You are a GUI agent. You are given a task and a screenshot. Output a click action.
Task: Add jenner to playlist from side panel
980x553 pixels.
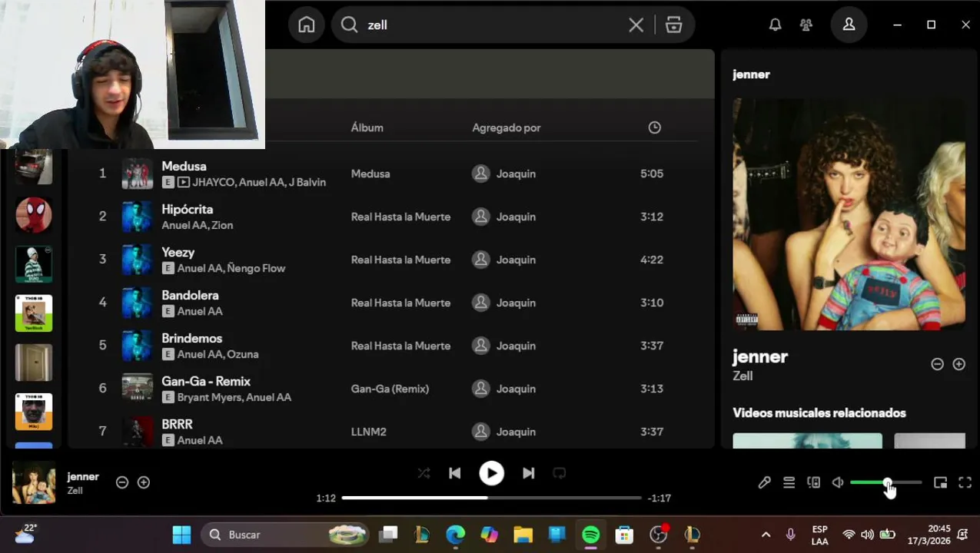click(958, 364)
